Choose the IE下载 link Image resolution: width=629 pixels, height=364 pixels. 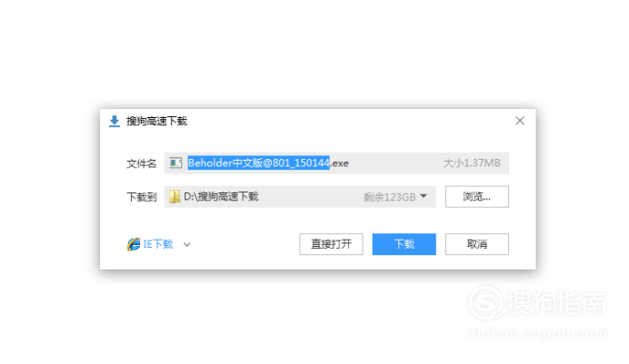tap(158, 244)
